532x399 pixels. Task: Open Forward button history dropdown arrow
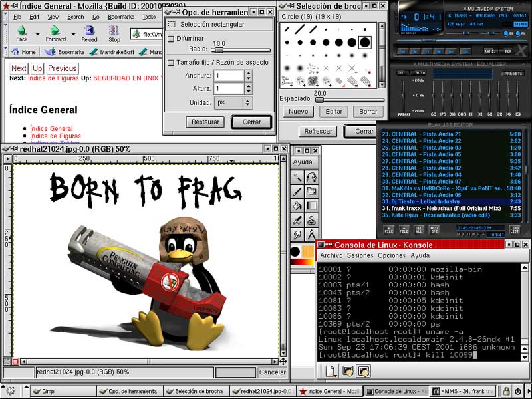[73, 34]
